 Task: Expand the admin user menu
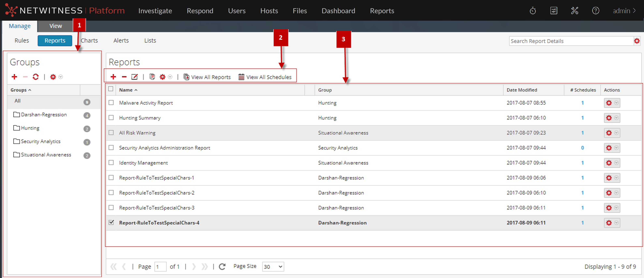pyautogui.click(x=624, y=11)
